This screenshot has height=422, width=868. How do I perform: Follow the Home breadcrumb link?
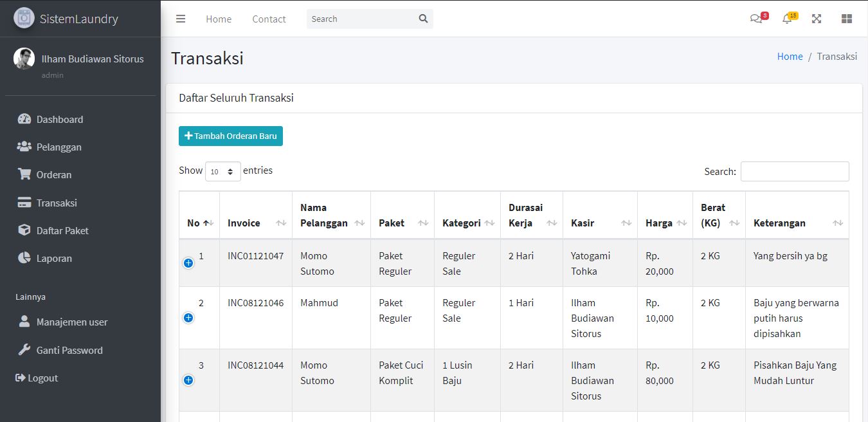[790, 56]
